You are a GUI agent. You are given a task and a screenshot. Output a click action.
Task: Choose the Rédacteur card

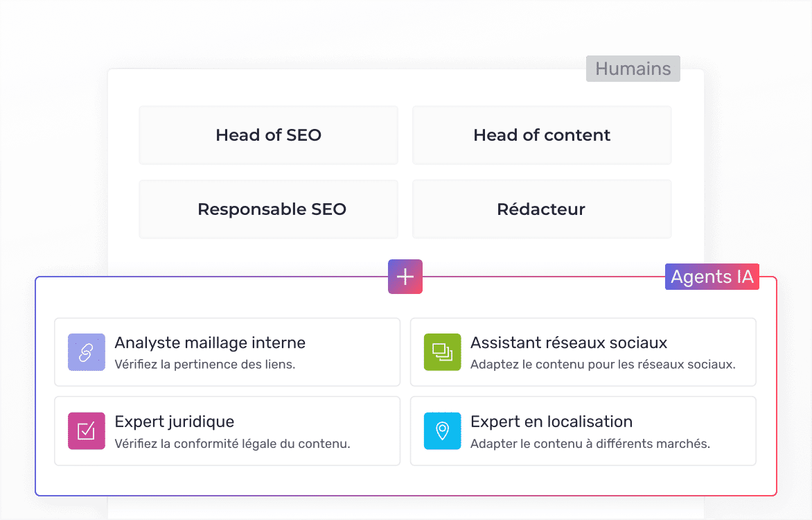[542, 209]
